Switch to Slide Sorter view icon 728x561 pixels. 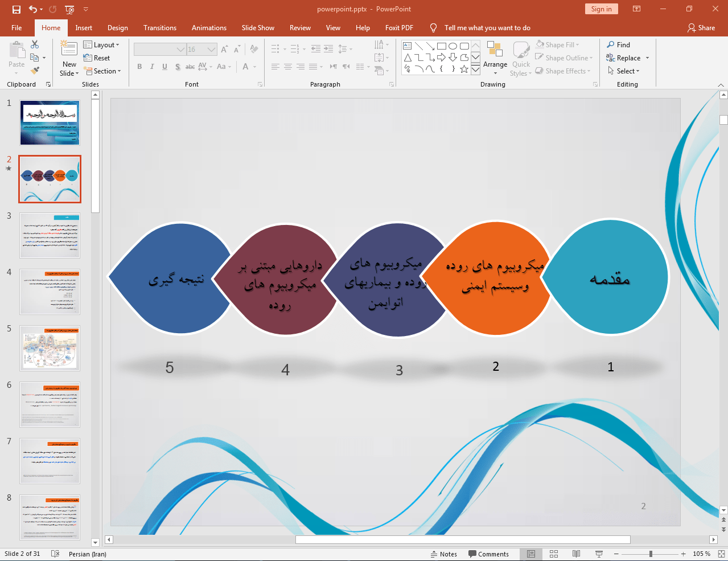[554, 554]
